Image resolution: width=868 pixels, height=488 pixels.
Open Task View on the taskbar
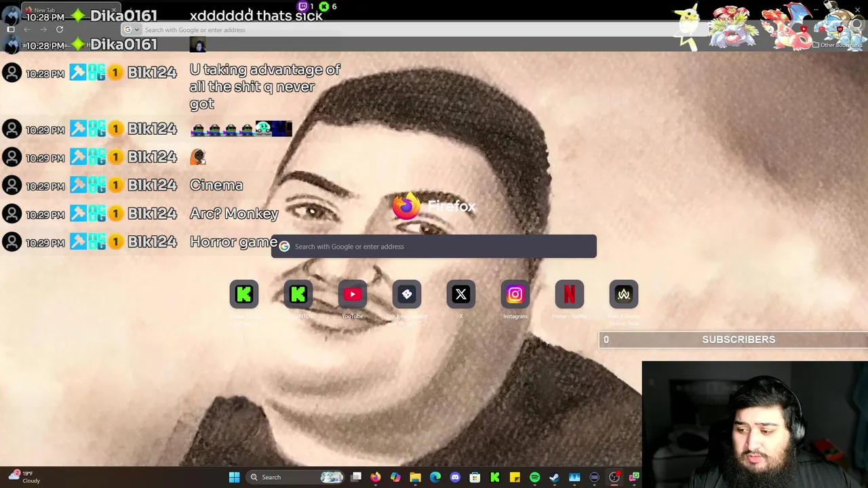[x=356, y=477]
